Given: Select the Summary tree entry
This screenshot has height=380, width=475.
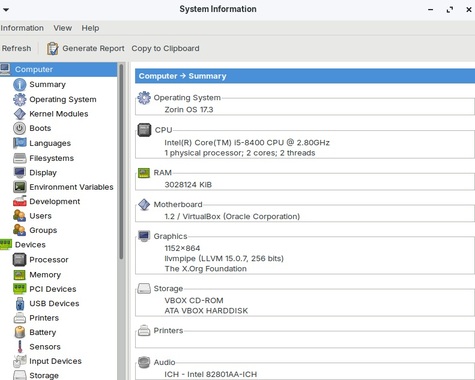Looking at the screenshot, I should coord(47,84).
